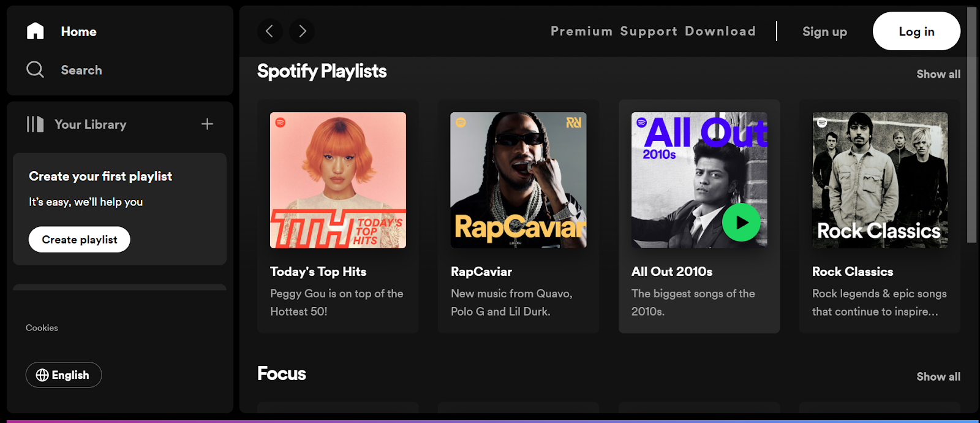Click the Your Library label
Image resolution: width=980 pixels, height=423 pixels.
click(x=91, y=124)
